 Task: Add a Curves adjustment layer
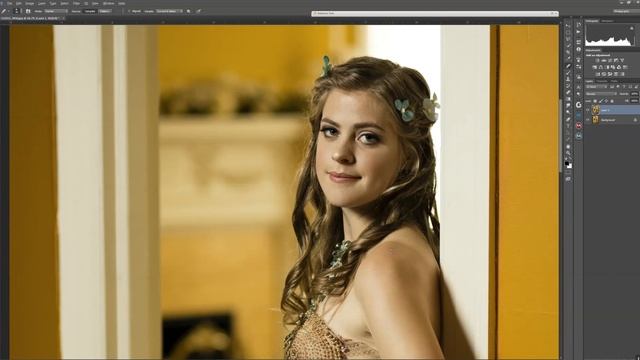[609, 60]
